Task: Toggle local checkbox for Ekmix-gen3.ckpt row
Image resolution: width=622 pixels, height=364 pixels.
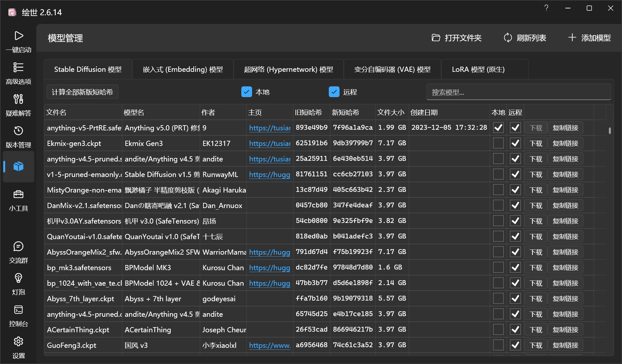Action: [498, 143]
